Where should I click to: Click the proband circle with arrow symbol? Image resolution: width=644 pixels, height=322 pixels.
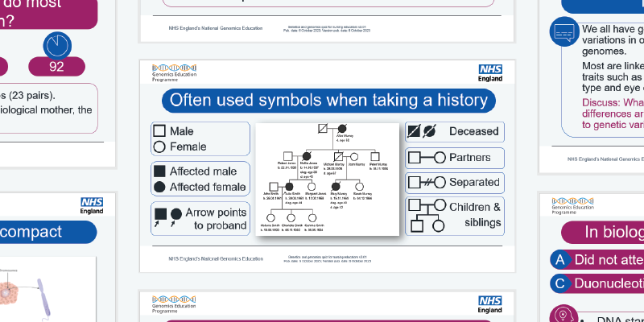click(x=175, y=217)
